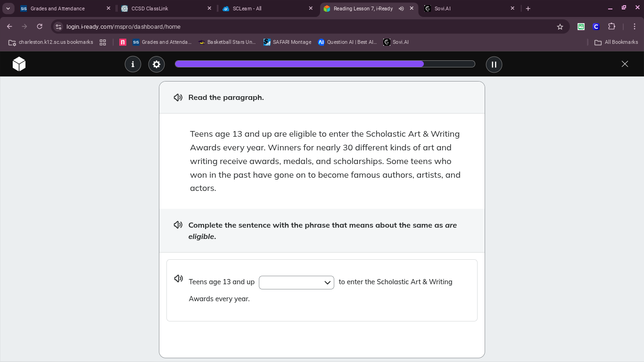Open the Basketball Stars bookmark
Viewport: 644px width, 362px height.
[x=227, y=42]
